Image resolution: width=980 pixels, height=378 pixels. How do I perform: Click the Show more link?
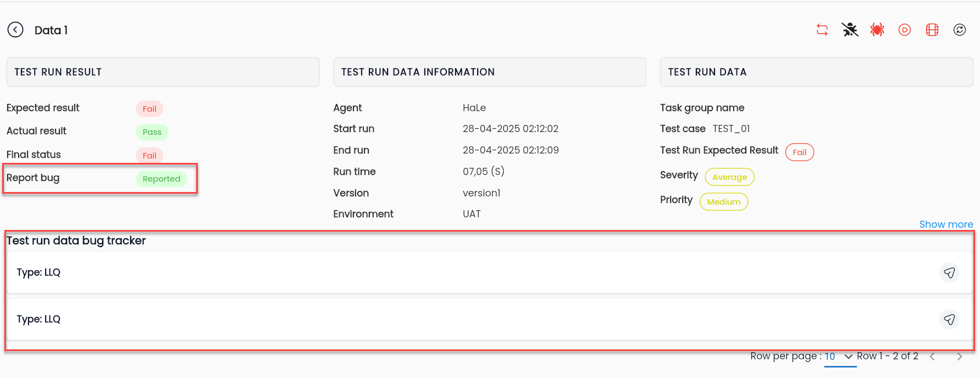click(946, 224)
